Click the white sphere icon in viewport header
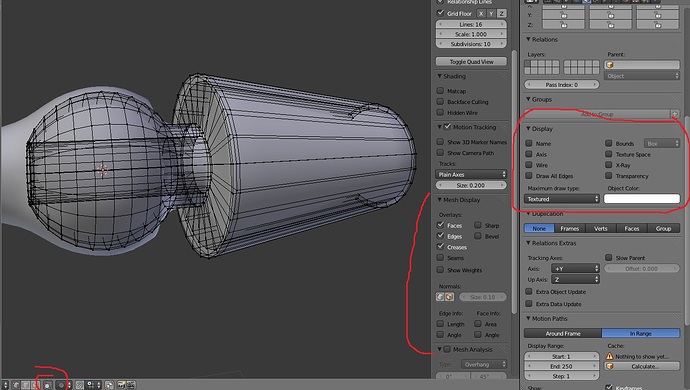This screenshot has height=390, width=690. point(48,385)
